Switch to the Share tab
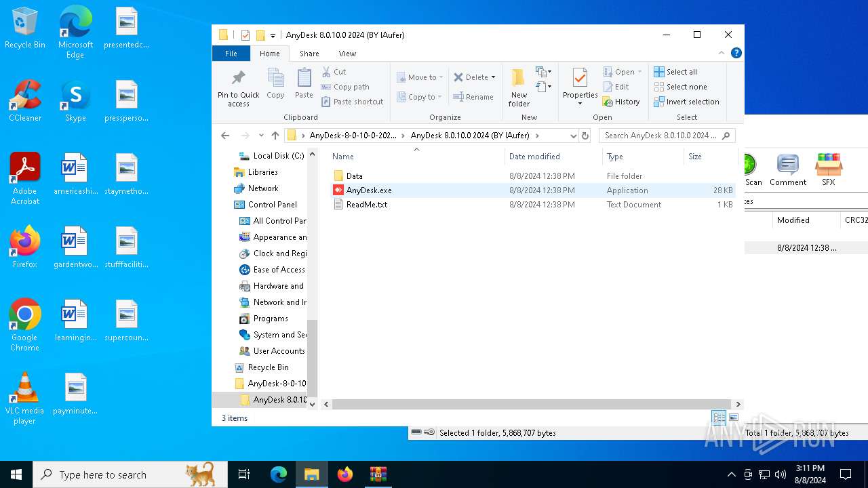 (309, 54)
